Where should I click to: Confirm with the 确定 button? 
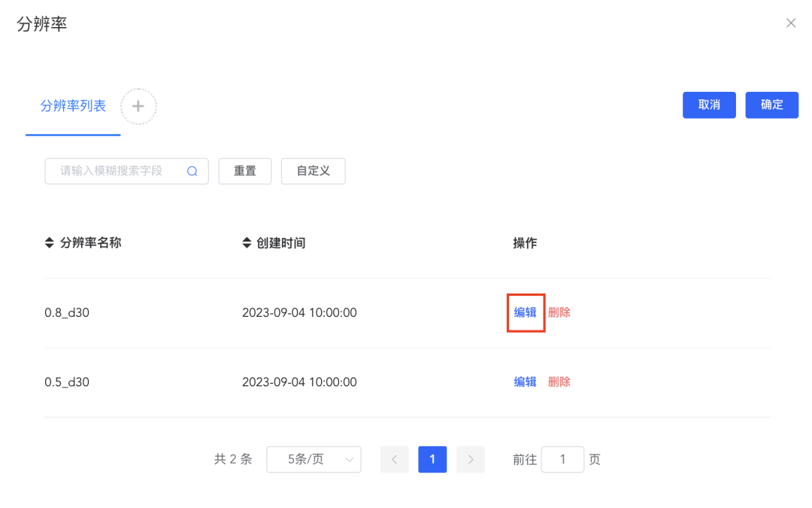[771, 105]
